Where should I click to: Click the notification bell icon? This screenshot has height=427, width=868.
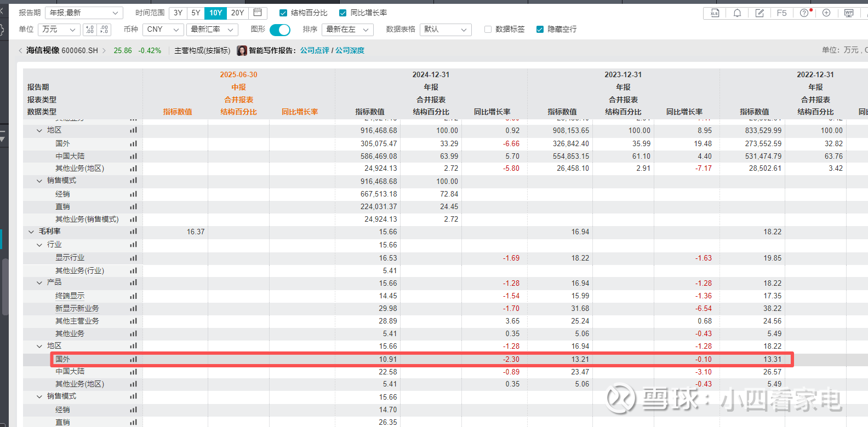point(737,13)
